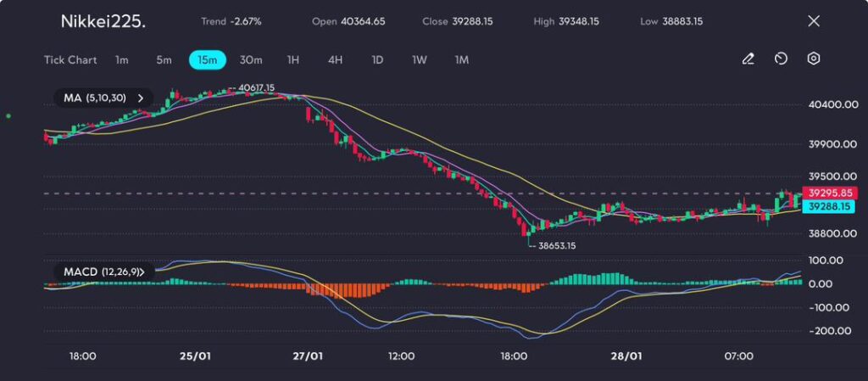The image size is (868, 381).
Task: Switch to Tick Chart view
Action: point(70,59)
